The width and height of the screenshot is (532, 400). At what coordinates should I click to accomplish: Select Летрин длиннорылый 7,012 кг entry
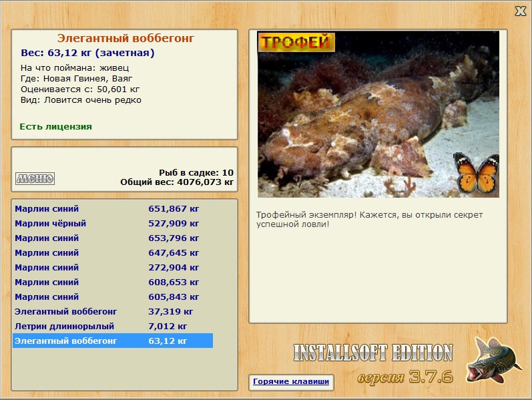tap(113, 327)
